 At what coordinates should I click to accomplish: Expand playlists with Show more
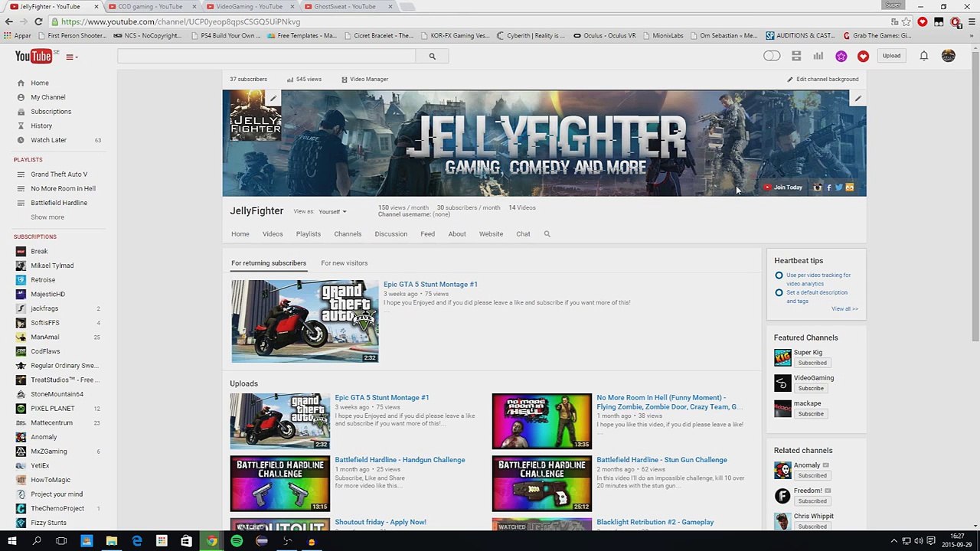pos(47,217)
